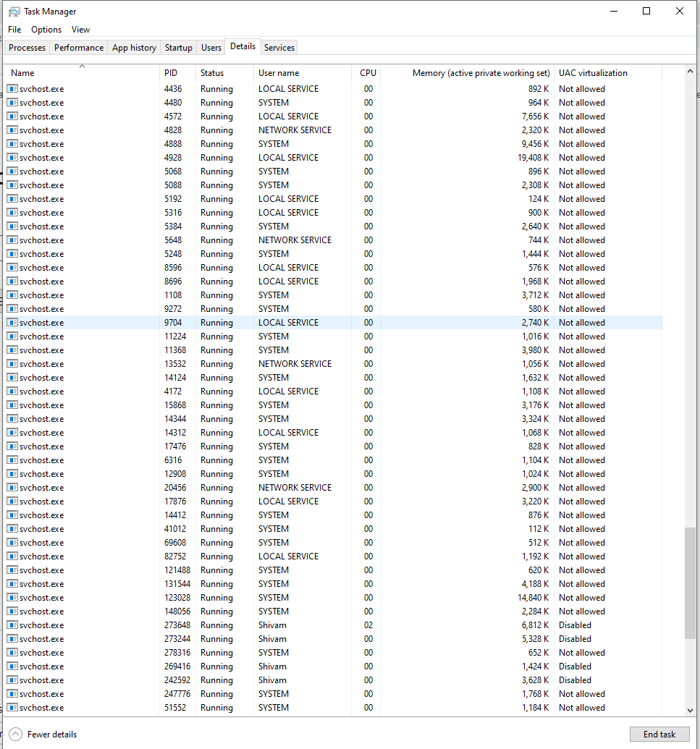This screenshot has width=700, height=749.
Task: Click the svchost.exe icon for PID 11368
Action: click(x=12, y=350)
